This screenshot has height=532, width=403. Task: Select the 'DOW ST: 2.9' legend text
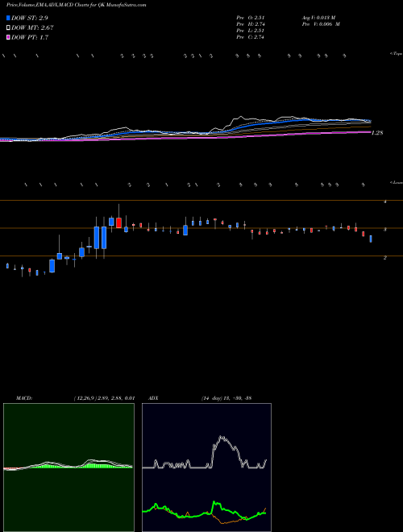pos(30,18)
